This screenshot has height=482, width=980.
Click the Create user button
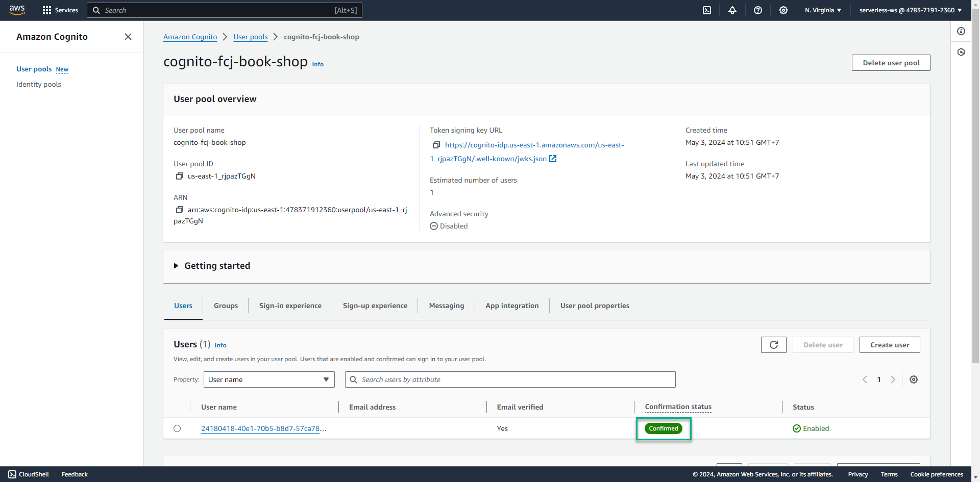click(x=890, y=345)
